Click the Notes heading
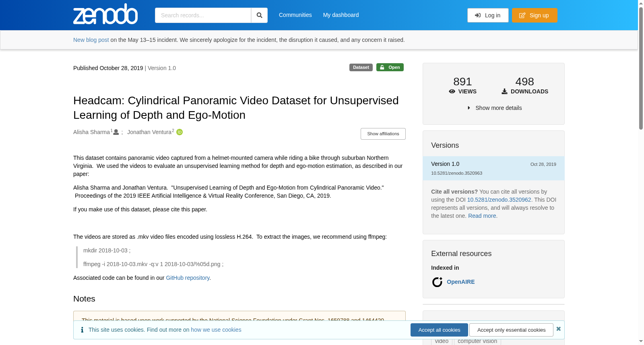 [x=84, y=299]
